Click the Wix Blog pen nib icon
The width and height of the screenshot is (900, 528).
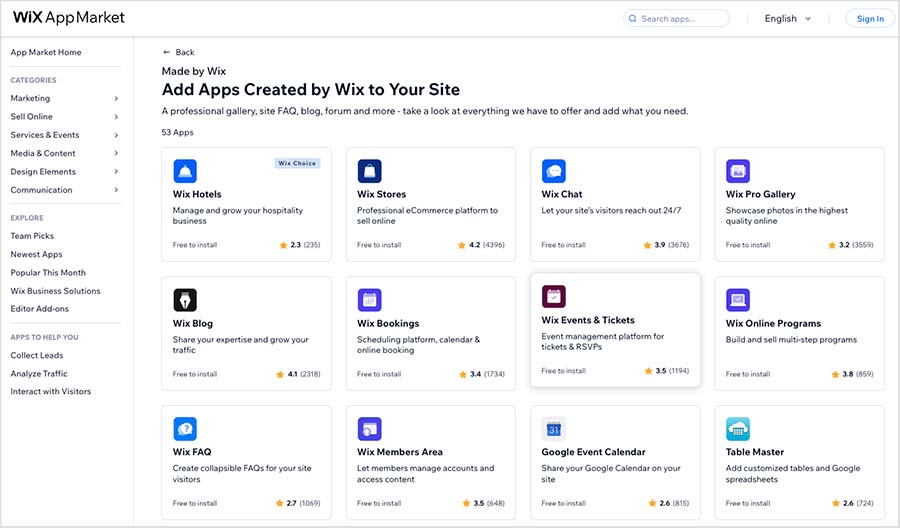[x=185, y=300]
